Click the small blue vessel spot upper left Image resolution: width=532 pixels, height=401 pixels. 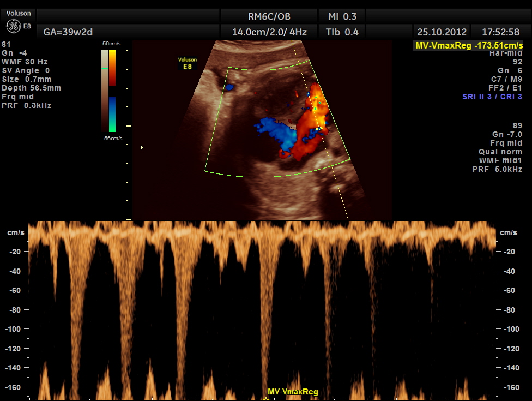click(x=229, y=86)
